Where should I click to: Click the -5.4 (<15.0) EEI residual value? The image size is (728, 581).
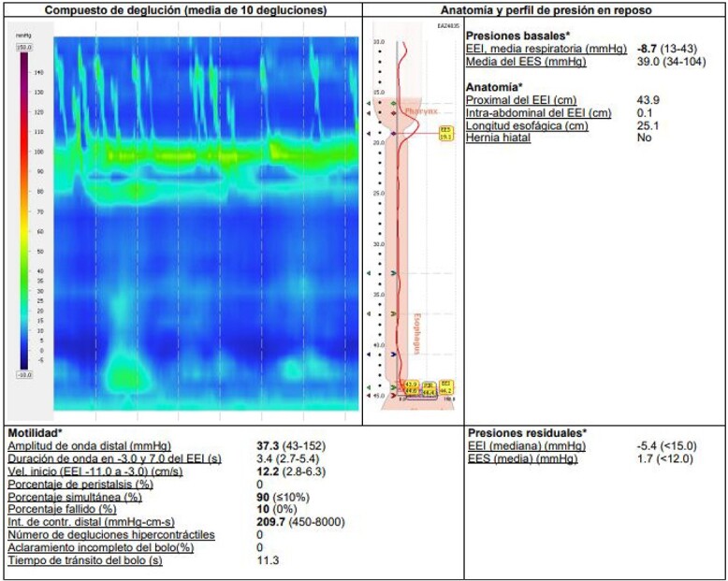pos(667,446)
